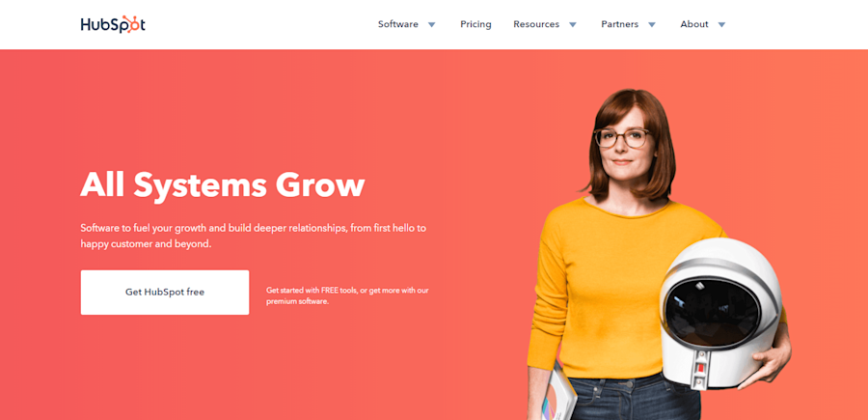868x420 pixels.
Task: Click the HubSpot logo
Action: coord(113,24)
